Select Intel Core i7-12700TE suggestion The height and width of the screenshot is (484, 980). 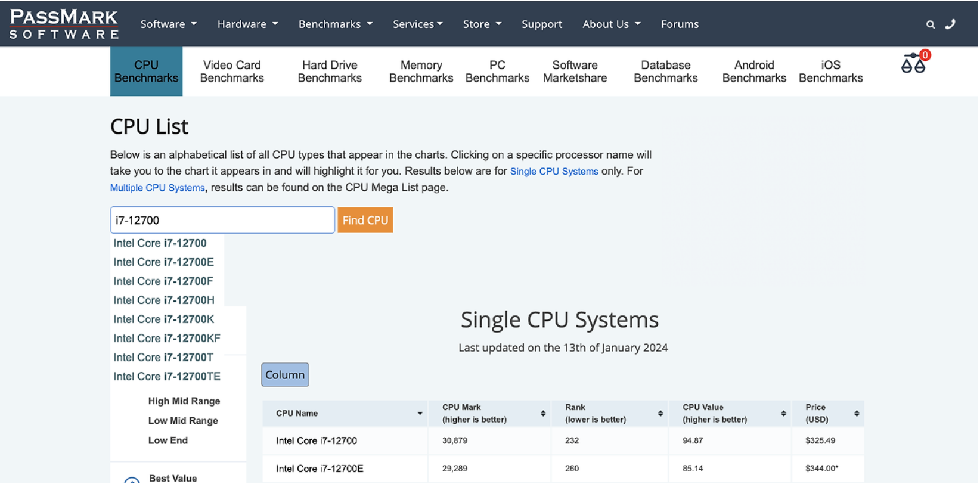[x=168, y=377]
